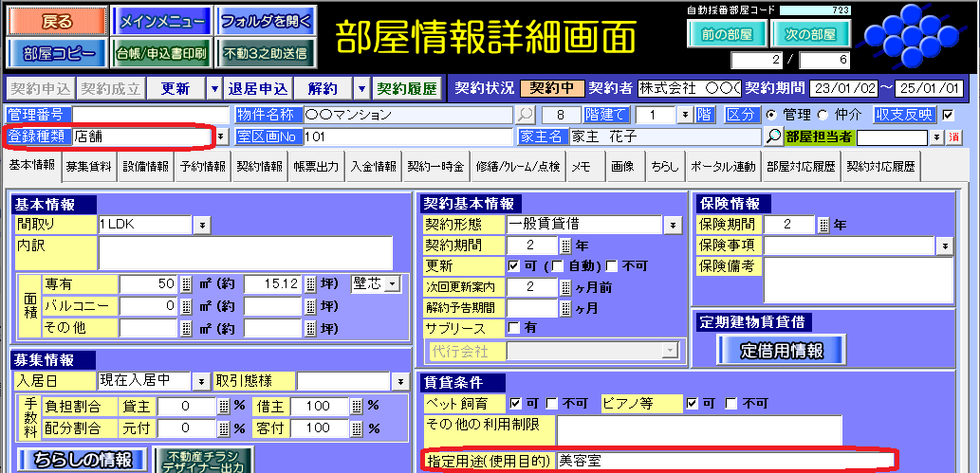Uncheck the 収支反映 checkbox
The width and height of the screenshot is (980, 473).
click(x=948, y=115)
